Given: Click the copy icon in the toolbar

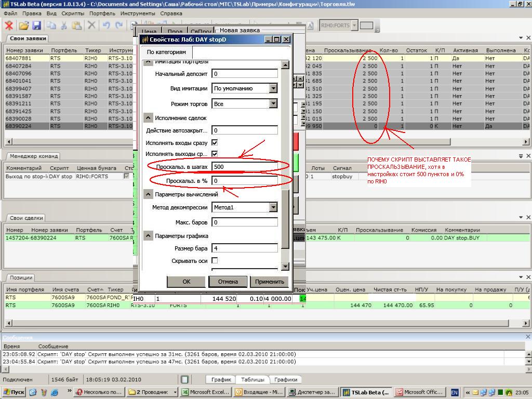Looking at the screenshot, I should tap(51, 25).
